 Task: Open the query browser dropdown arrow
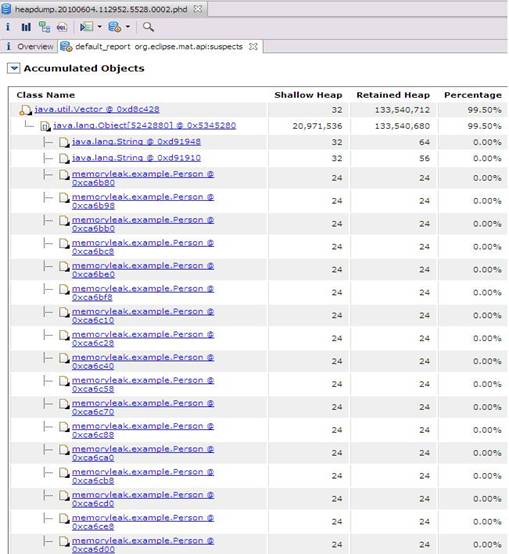[99, 27]
